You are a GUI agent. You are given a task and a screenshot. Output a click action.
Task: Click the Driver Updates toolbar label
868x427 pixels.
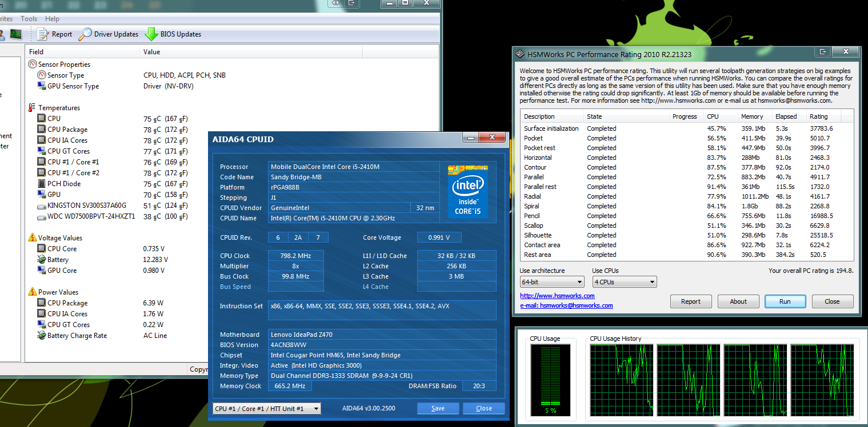(x=116, y=34)
